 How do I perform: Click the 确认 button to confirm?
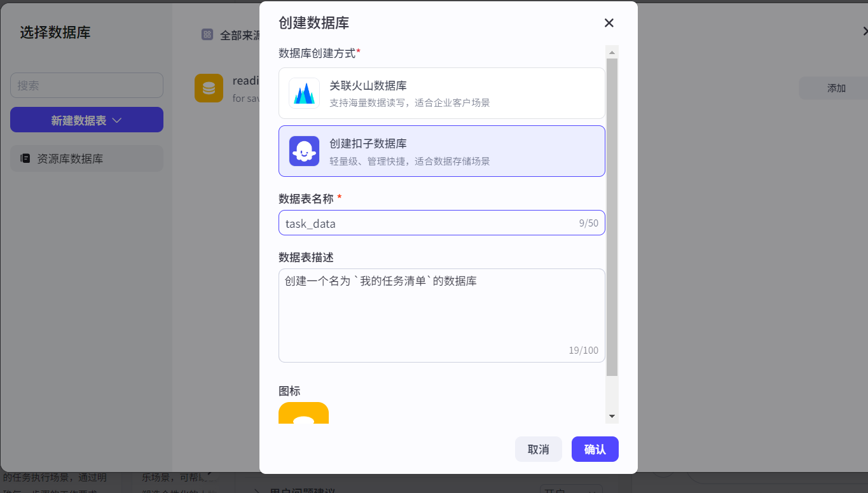coord(595,449)
